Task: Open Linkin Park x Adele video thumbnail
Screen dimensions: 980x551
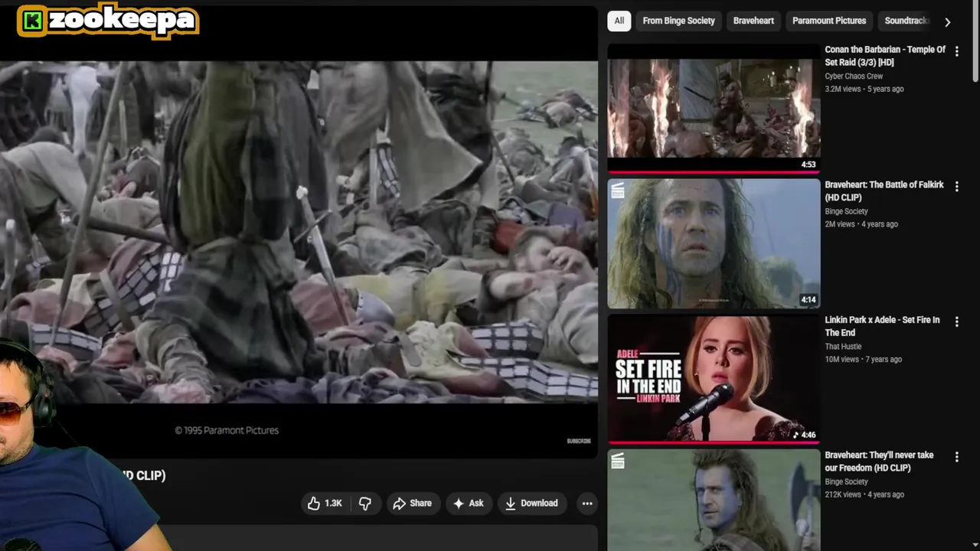Action: (x=714, y=379)
